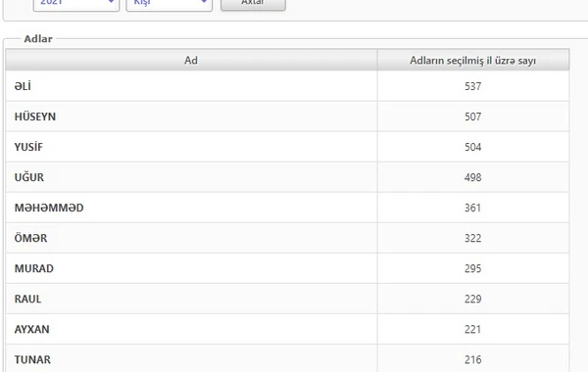Viewport: 588px width, 372px height.
Task: Select the name RAUL in the table
Action: [x=27, y=299]
